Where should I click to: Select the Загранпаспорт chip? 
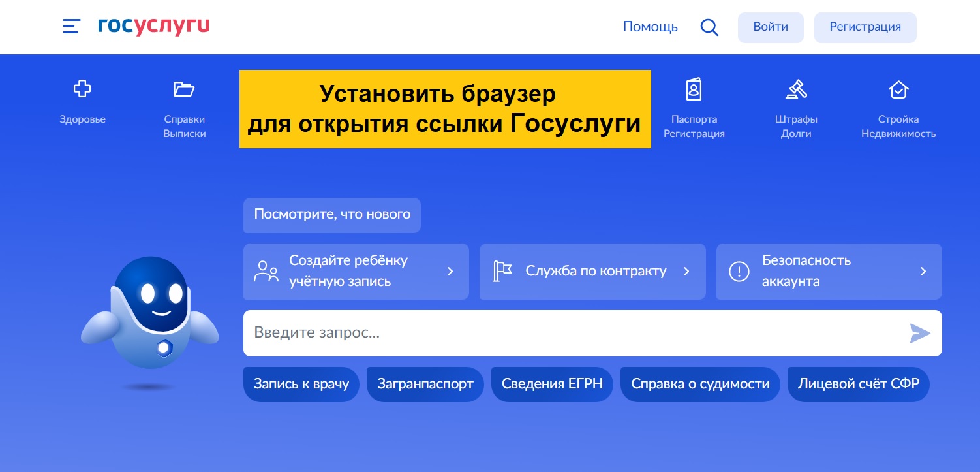pyautogui.click(x=425, y=384)
